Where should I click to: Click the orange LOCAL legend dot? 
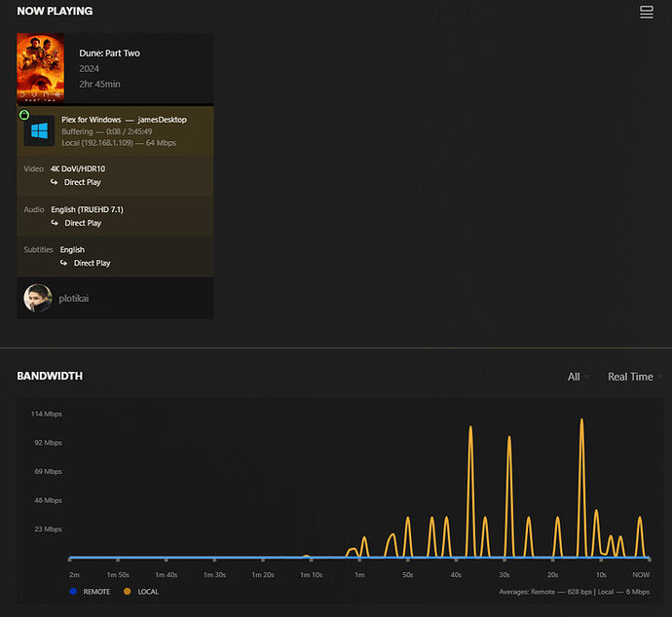tap(127, 592)
